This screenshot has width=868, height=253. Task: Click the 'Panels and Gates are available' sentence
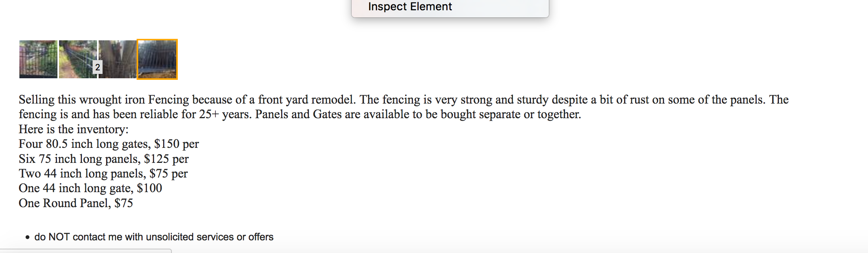[x=418, y=114]
